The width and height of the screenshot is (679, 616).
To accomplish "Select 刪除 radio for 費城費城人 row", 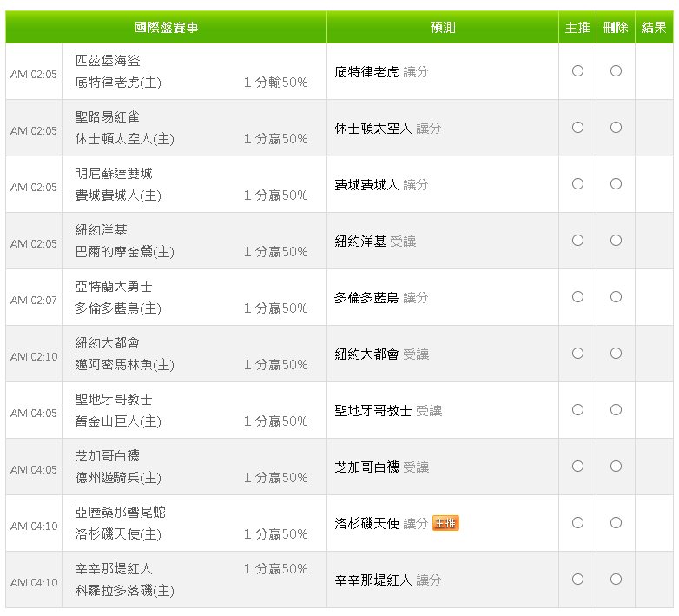I will (x=616, y=184).
